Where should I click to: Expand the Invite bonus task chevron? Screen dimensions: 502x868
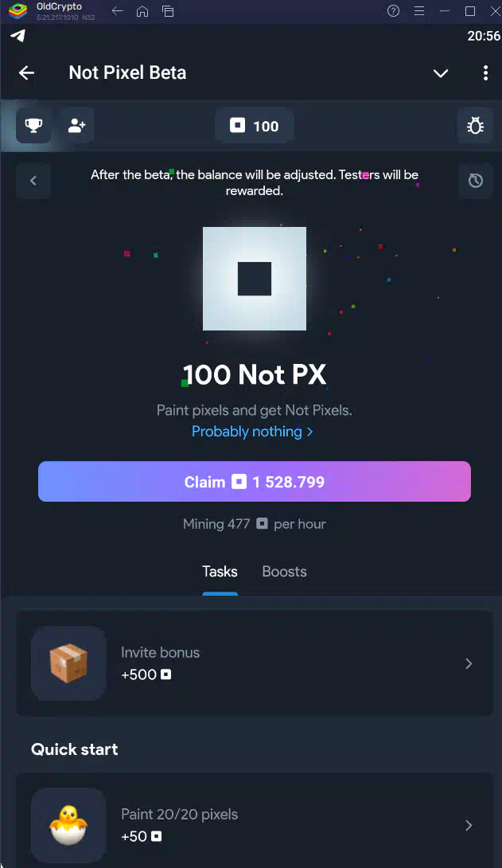coord(469,663)
